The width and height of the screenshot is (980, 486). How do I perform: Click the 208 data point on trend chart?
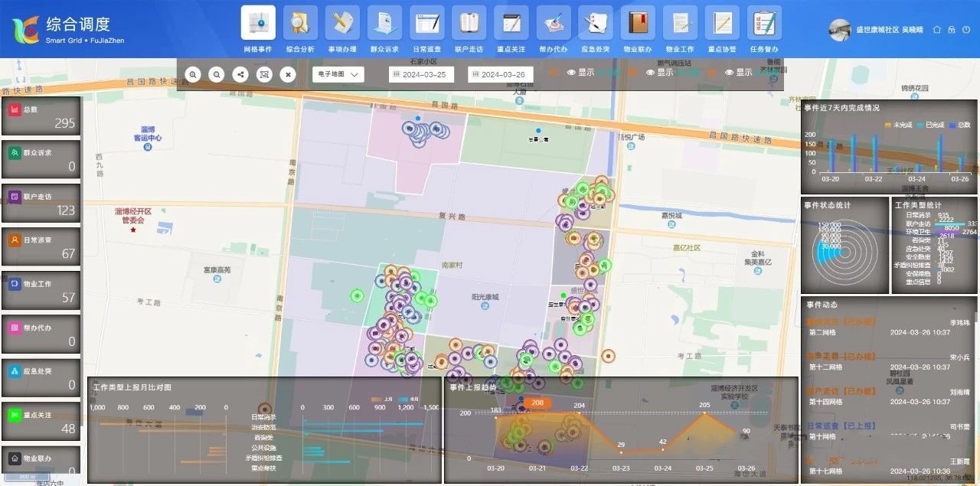(x=537, y=403)
